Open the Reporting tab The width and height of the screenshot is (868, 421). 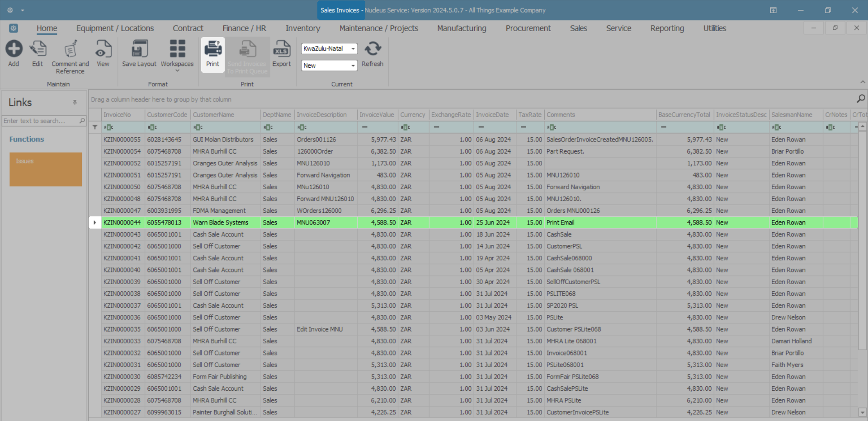(x=667, y=28)
